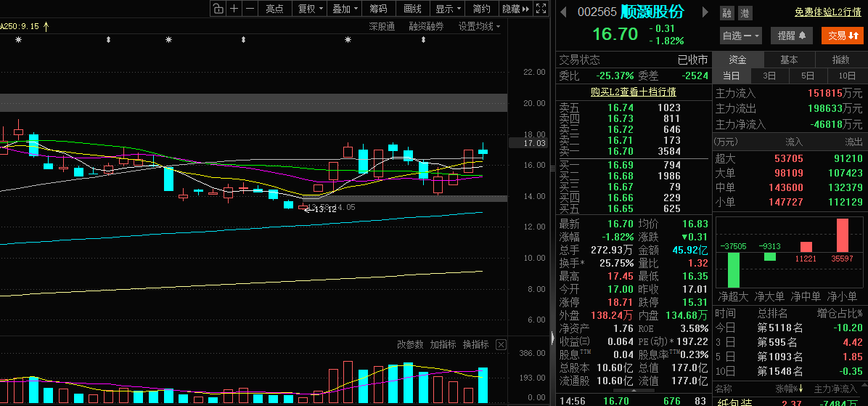Zoom out chart with minus icon
Screen dimensions: 868x406
pos(250,8)
